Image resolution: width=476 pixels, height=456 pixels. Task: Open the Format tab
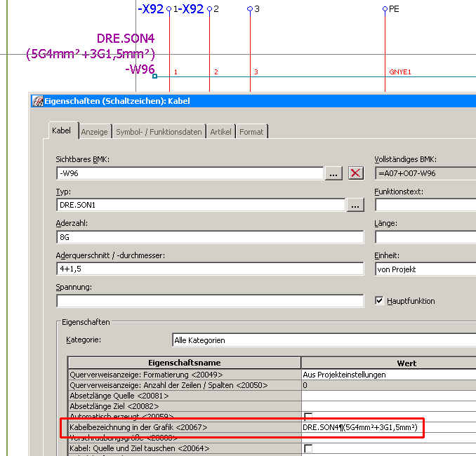click(x=251, y=132)
